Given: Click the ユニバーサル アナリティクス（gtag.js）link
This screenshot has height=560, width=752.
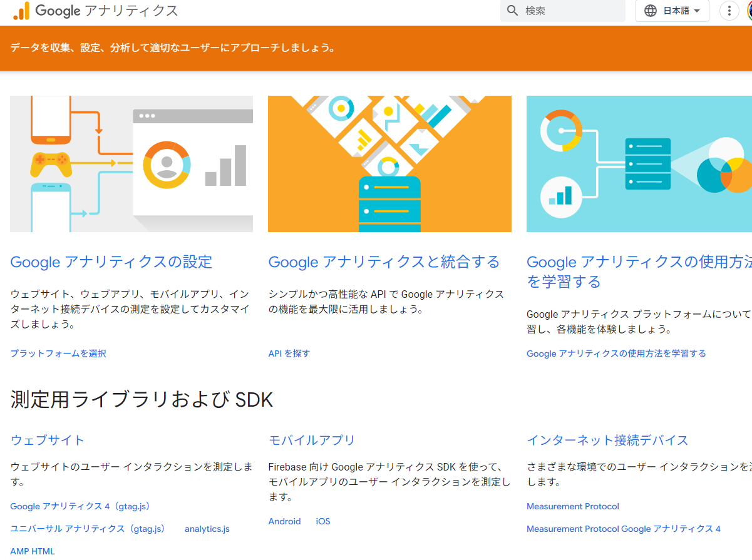Looking at the screenshot, I should tap(88, 529).
